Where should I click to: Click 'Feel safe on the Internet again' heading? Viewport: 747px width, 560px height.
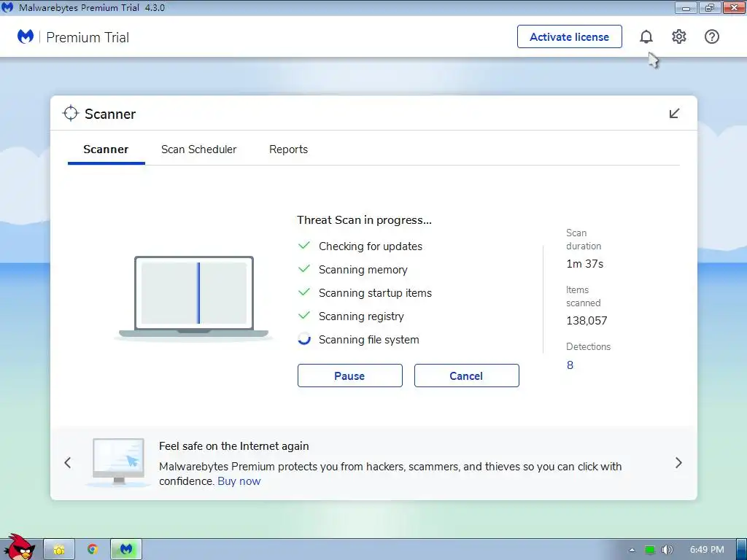pos(233,446)
